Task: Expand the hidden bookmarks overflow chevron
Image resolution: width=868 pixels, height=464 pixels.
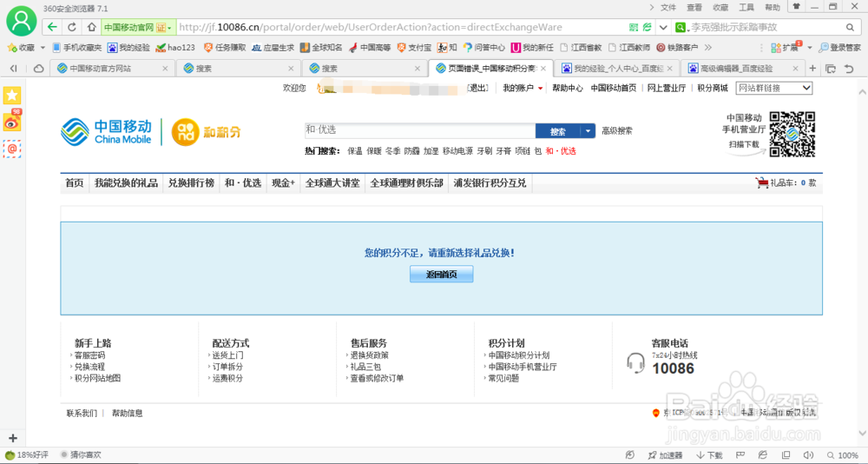Action: click(x=707, y=48)
